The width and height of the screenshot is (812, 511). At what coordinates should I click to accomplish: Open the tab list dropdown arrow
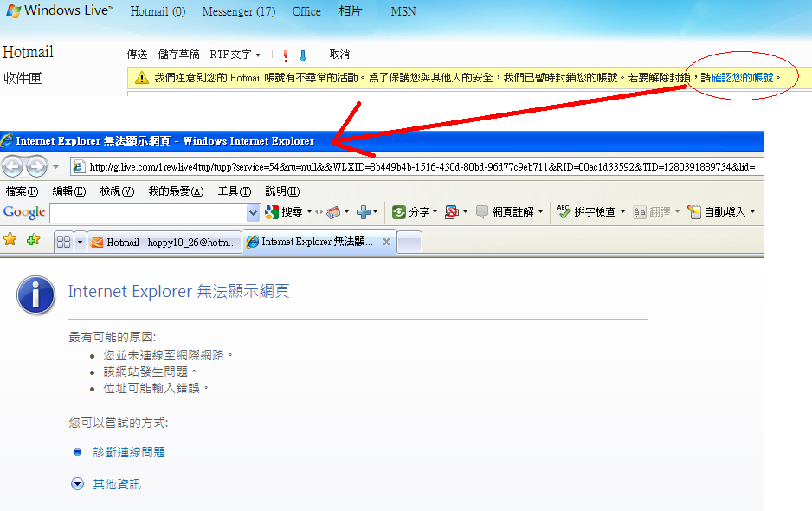pyautogui.click(x=80, y=242)
